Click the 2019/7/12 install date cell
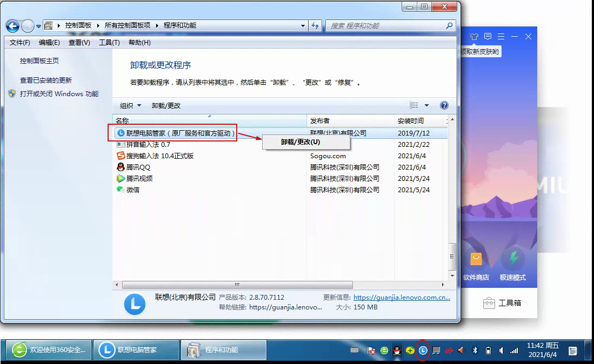This screenshot has width=594, height=364. point(413,133)
